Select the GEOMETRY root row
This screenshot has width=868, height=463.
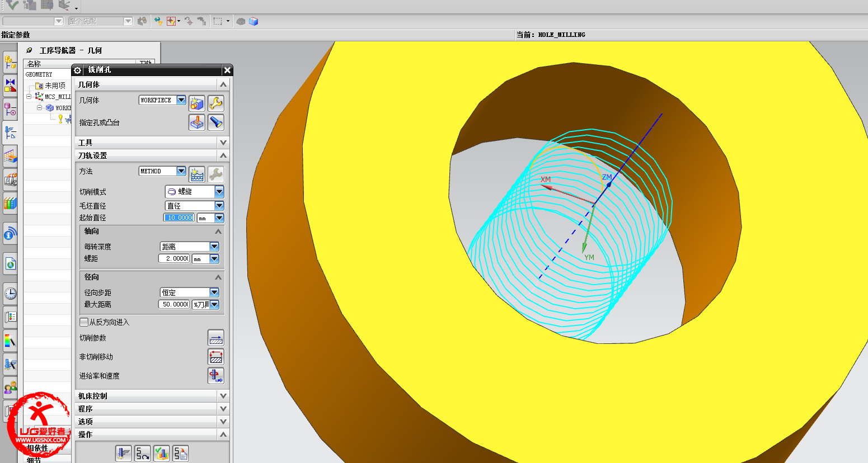(39, 74)
